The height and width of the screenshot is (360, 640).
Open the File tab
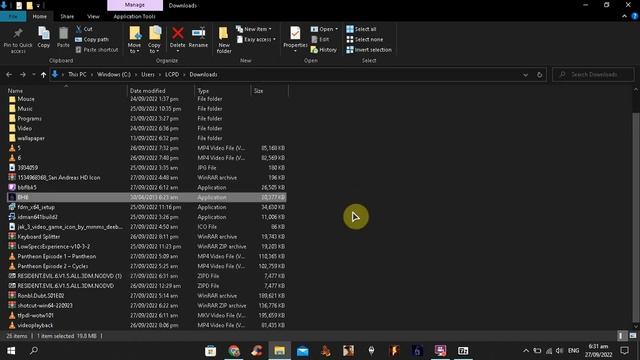coord(13,16)
